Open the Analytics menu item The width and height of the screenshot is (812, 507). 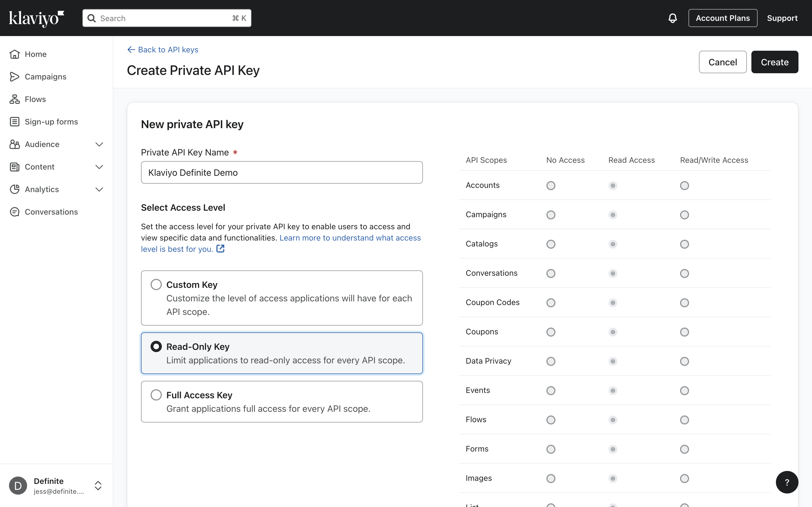[42, 189]
